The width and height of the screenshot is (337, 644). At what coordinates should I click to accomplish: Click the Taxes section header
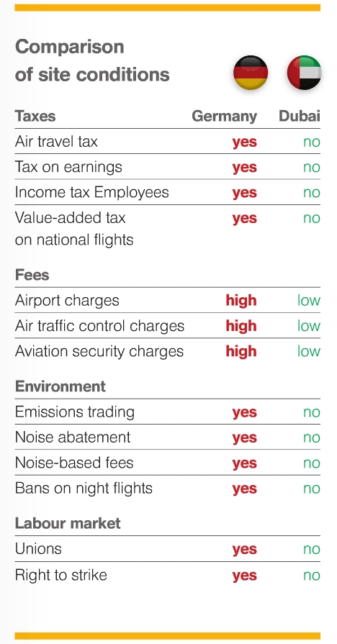35,117
